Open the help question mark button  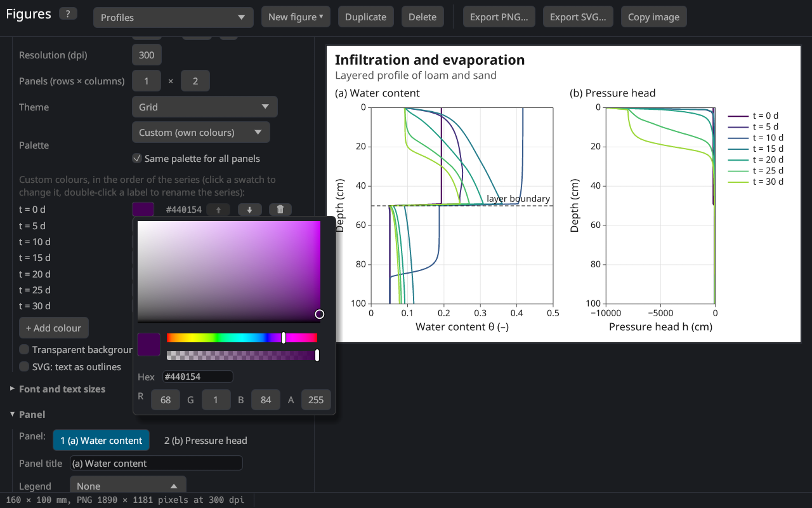pos(69,14)
